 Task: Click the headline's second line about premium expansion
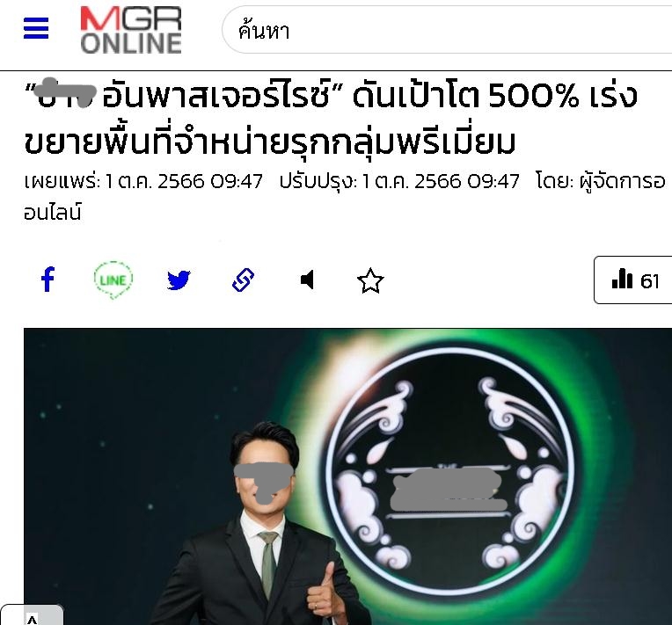(x=269, y=142)
